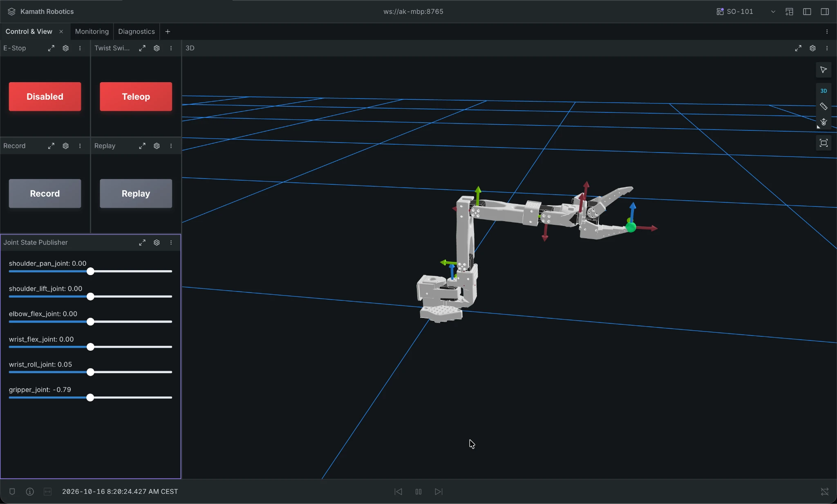Toggle the right sidebar
This screenshot has height=504, width=837.
[x=825, y=11]
